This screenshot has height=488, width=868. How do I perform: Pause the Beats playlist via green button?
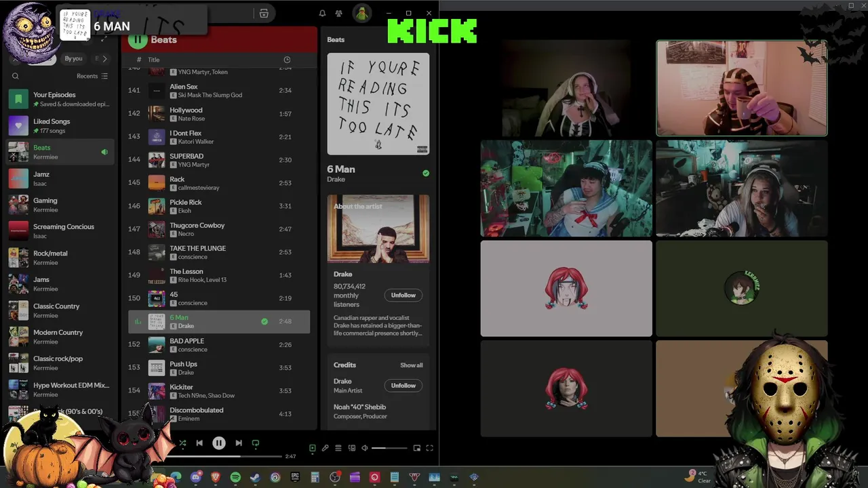138,39
